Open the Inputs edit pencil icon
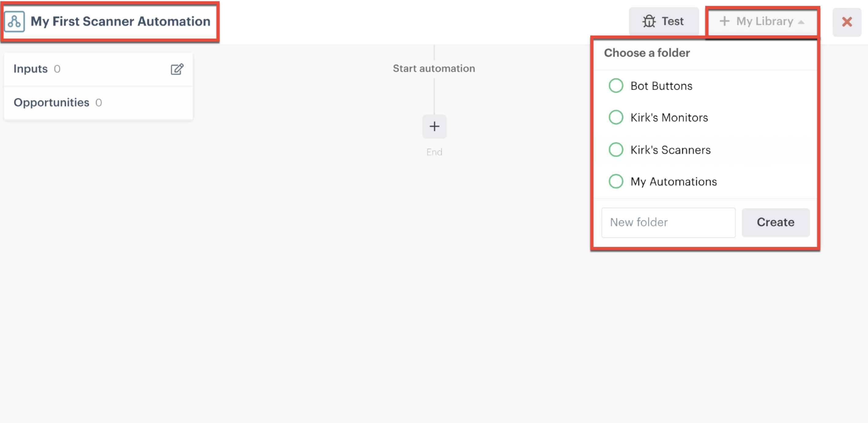Image resolution: width=868 pixels, height=423 pixels. [x=177, y=69]
